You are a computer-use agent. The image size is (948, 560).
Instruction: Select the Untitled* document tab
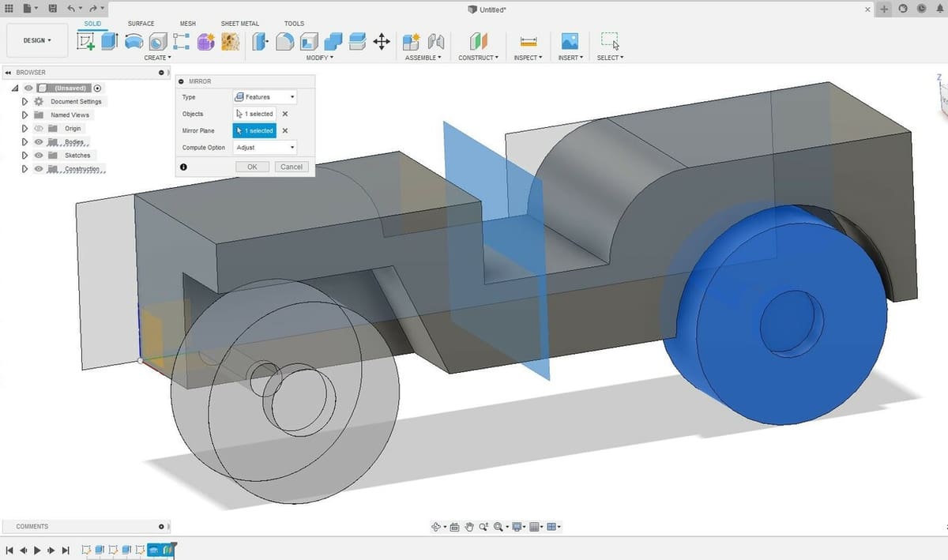[487, 9]
